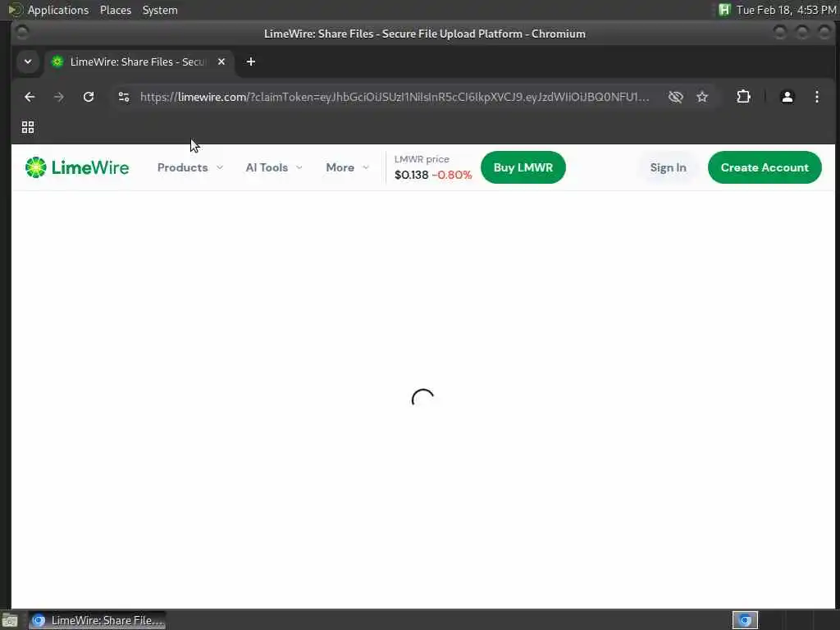Open a new tab with plus button
840x630 pixels.
pos(251,62)
